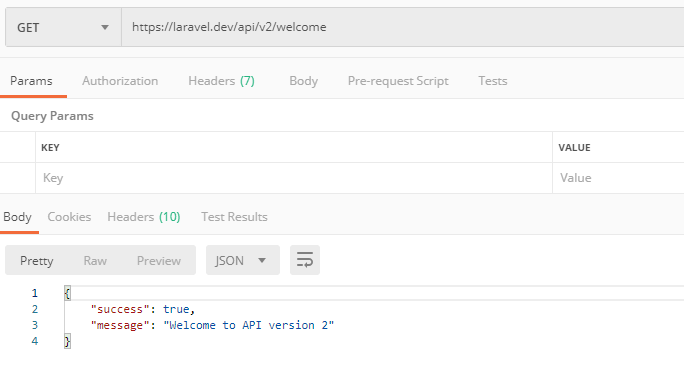Image resolution: width=684 pixels, height=367 pixels.
Task: Open the Tests tab
Action: 492,81
